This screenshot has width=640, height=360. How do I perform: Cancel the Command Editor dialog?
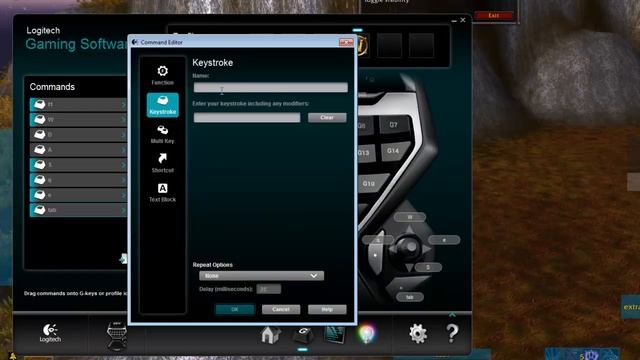(281, 309)
